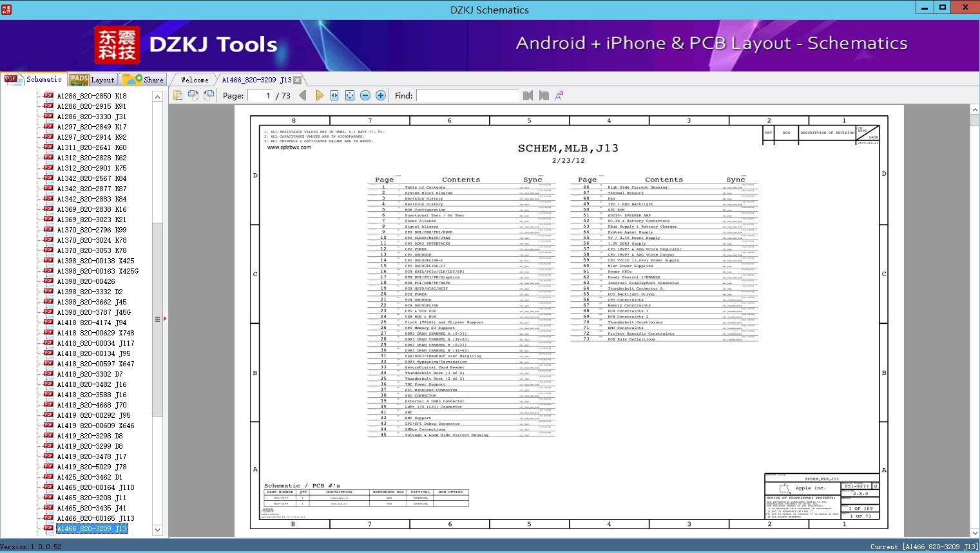Open A1370_820-2796 K99 schematic
This screenshot has height=553, width=980.
(x=91, y=230)
